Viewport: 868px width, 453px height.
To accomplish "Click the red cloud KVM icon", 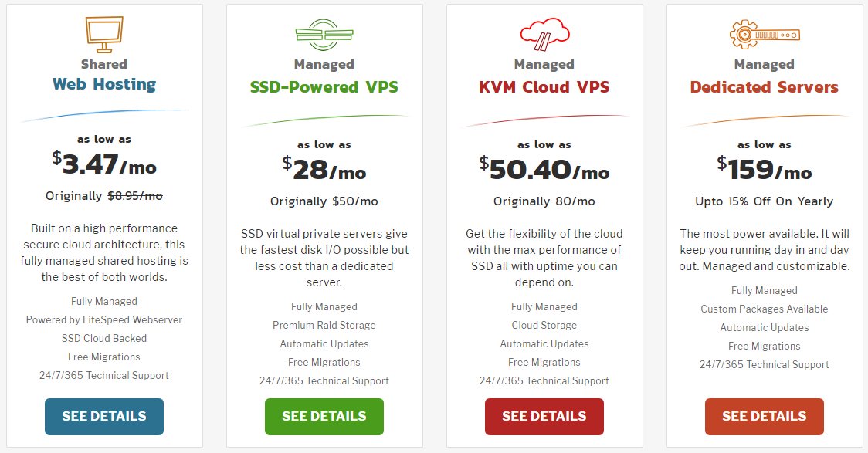I will click(544, 34).
